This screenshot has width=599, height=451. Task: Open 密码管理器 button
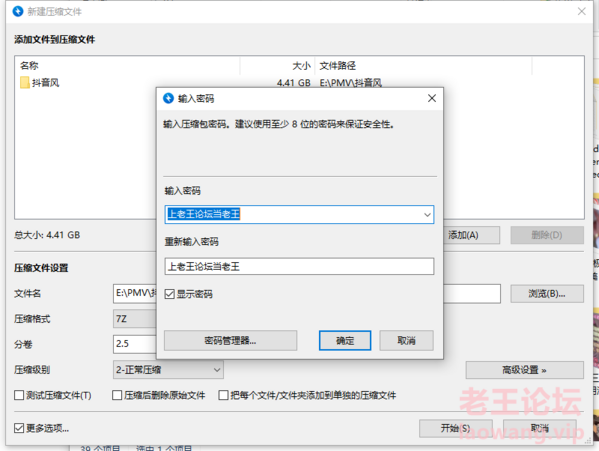[230, 340]
